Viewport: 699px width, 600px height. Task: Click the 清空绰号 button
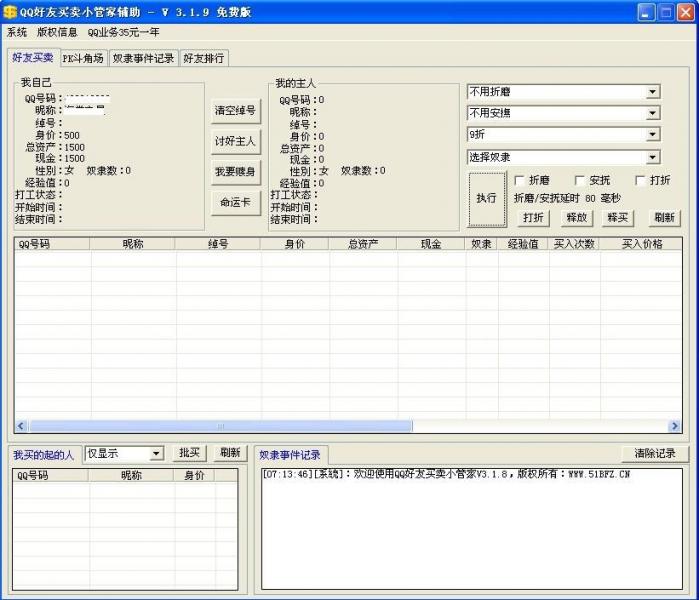pos(235,111)
